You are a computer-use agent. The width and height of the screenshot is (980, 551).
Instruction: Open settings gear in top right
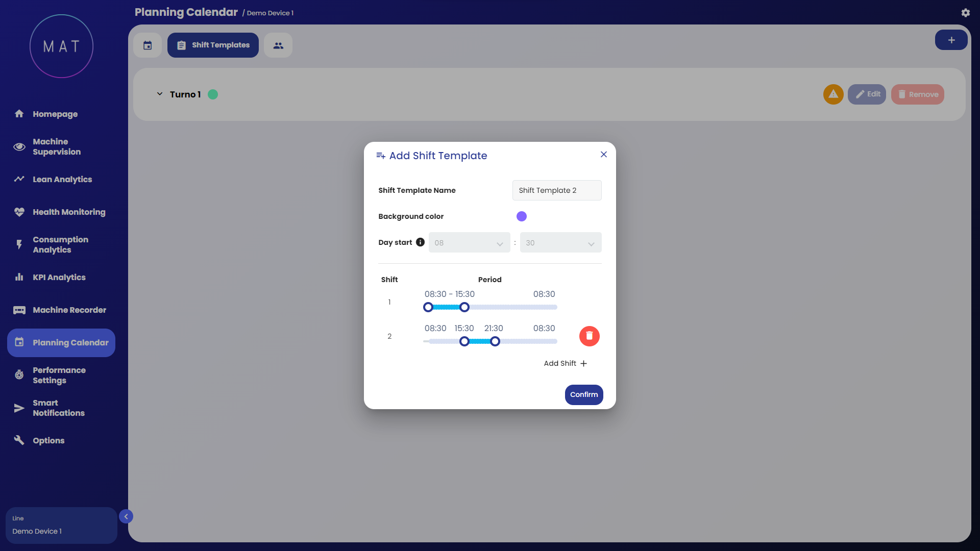965,13
